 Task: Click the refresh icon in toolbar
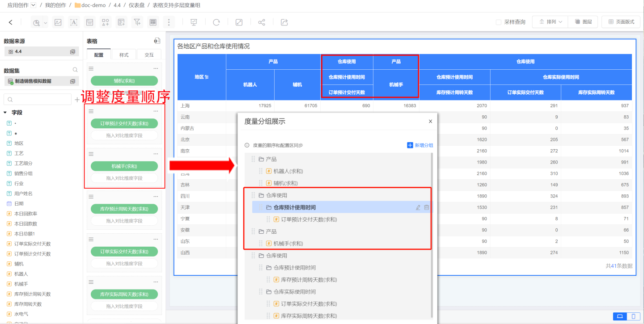coord(216,22)
